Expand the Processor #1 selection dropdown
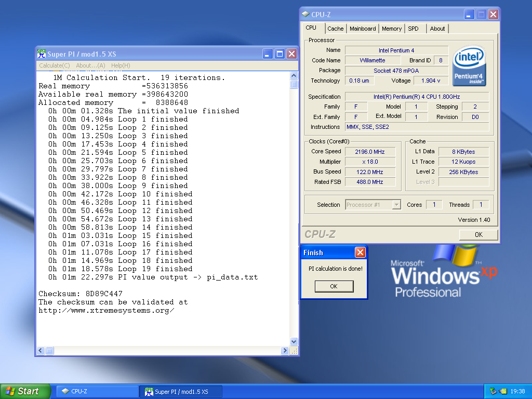 tap(396, 205)
